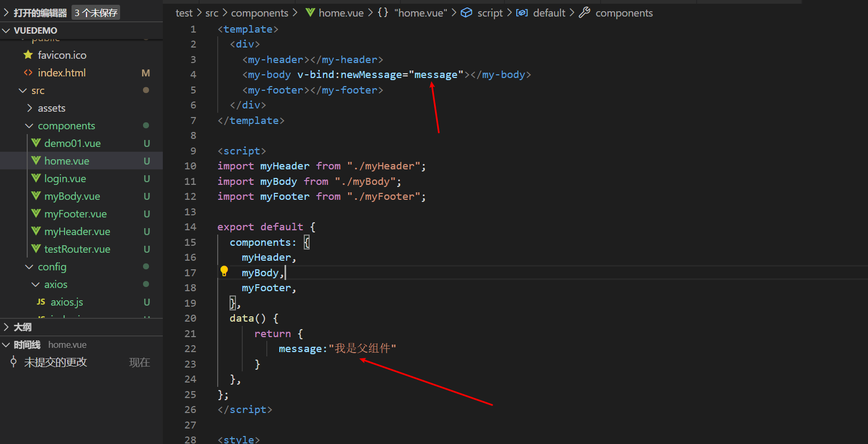Open login.vue from the explorer
Viewport: 868px width, 444px height.
point(65,178)
